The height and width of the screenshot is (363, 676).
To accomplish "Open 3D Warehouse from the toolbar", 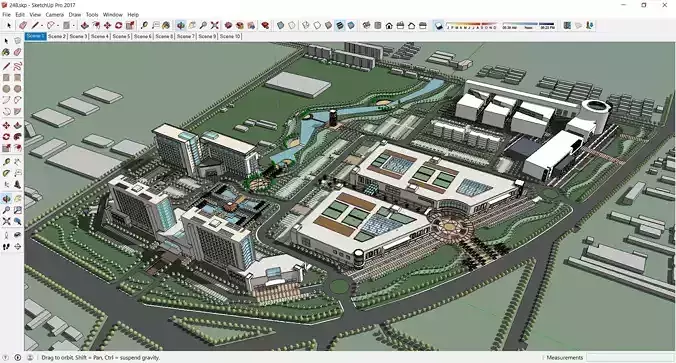I will tap(228, 25).
